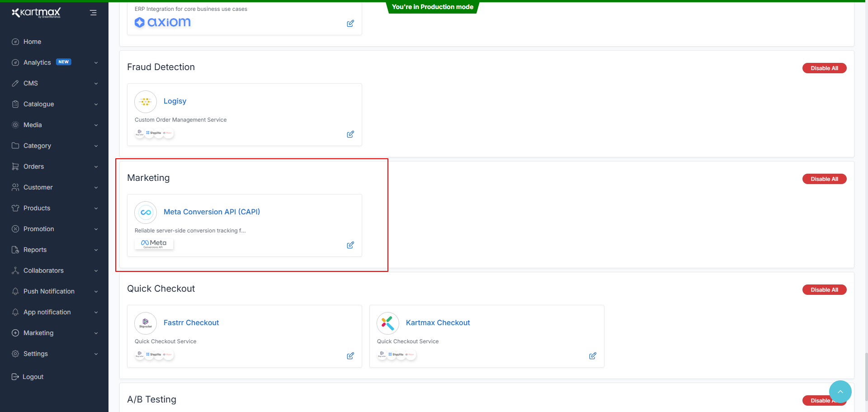
Task: Go to Home in the sidebar
Action: 32,42
